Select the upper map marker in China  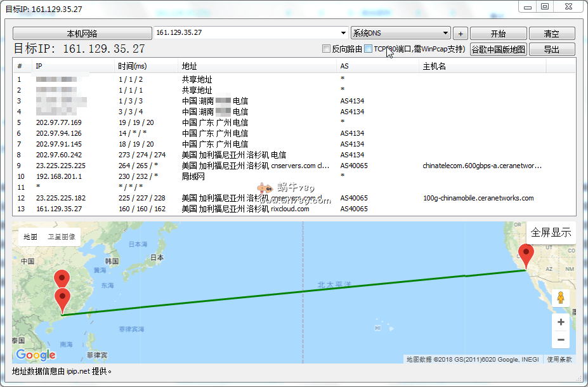click(62, 279)
